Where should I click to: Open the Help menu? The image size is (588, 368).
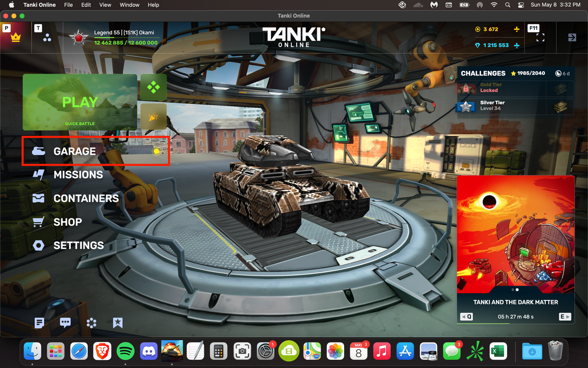coord(153,5)
